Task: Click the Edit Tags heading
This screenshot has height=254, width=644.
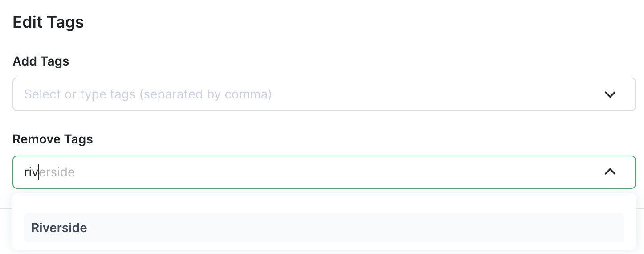Action: click(x=48, y=22)
